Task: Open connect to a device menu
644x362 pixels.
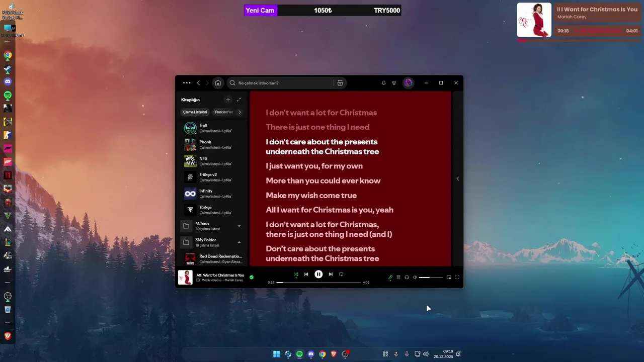Action: point(407,277)
